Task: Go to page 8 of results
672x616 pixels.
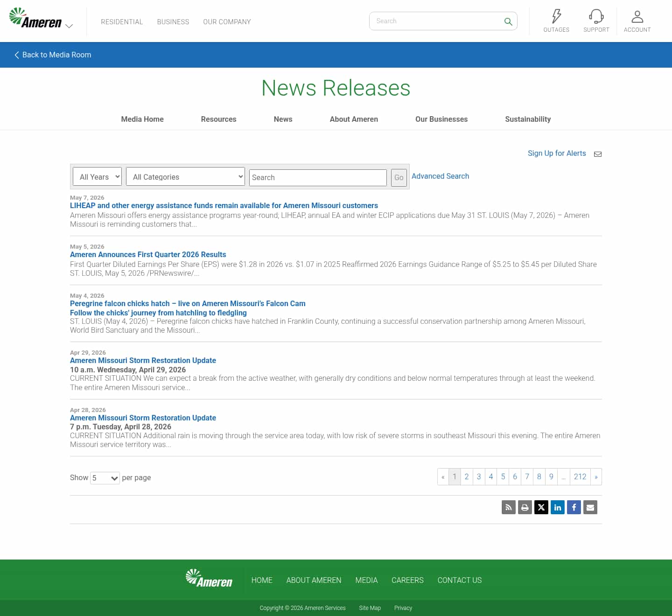Action: tap(539, 477)
